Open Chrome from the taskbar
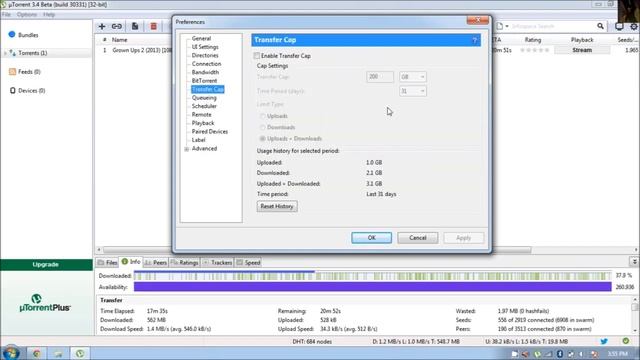Viewport: 640px width, 360px height. click(36, 353)
